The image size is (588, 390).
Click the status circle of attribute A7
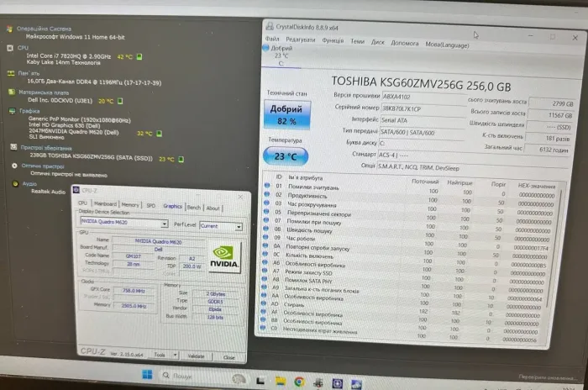(265, 271)
